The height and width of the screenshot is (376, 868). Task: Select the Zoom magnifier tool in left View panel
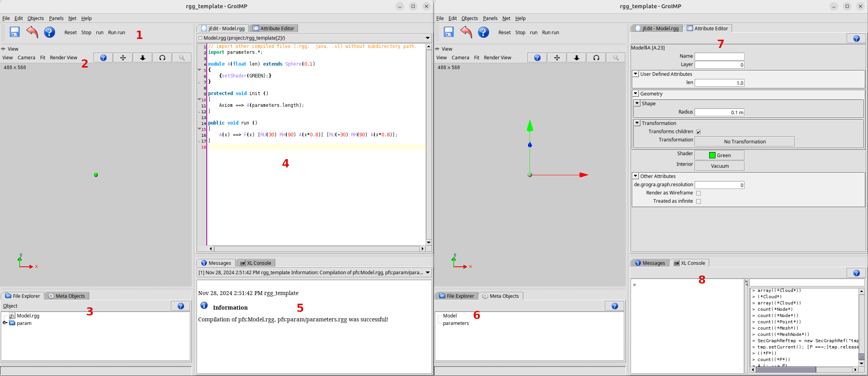(182, 58)
